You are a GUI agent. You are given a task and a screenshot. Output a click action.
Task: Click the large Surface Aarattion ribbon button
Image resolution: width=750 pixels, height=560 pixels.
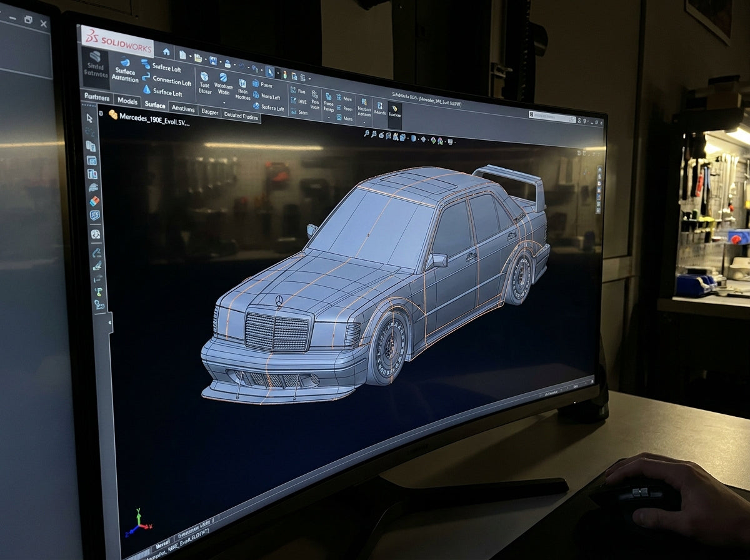point(125,69)
